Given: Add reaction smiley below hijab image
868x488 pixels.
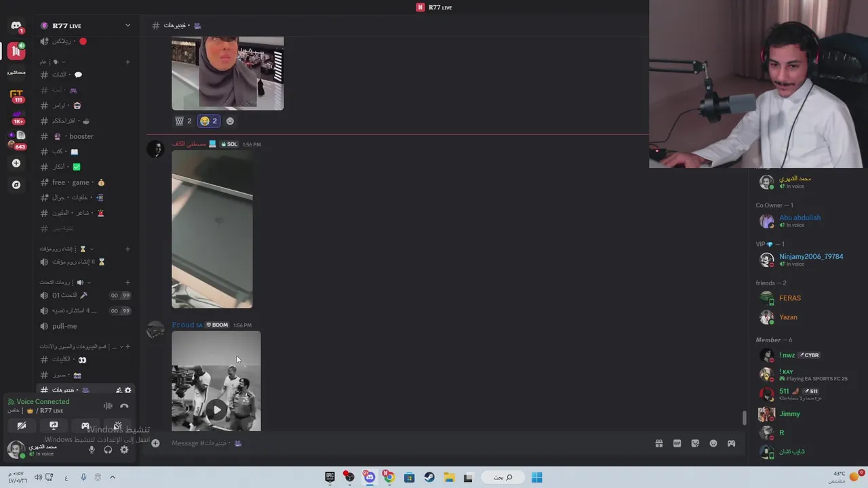Looking at the screenshot, I should [230, 121].
